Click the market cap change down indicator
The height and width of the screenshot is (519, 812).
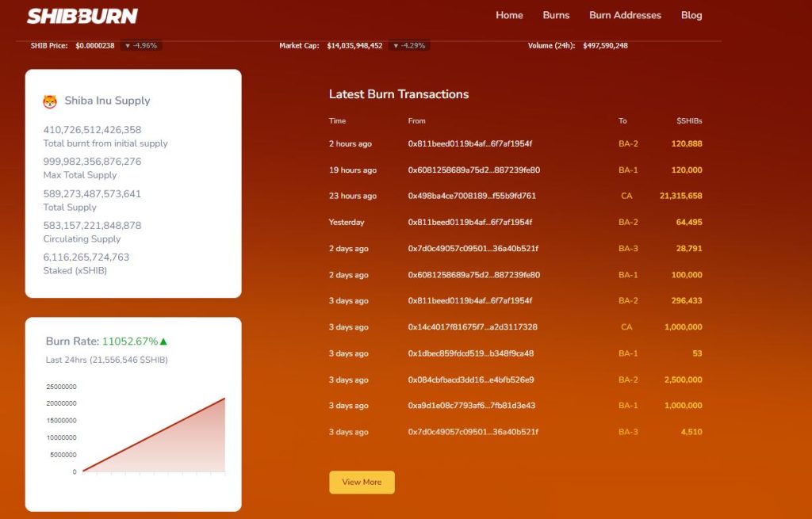(x=396, y=46)
